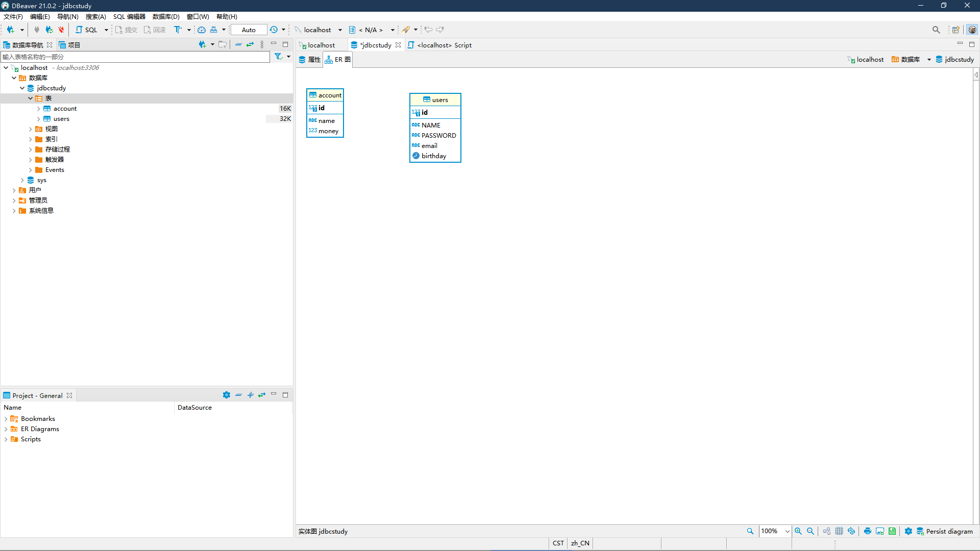The image size is (980, 551).
Task: Expand the 视图 views folder
Action: 30,129
